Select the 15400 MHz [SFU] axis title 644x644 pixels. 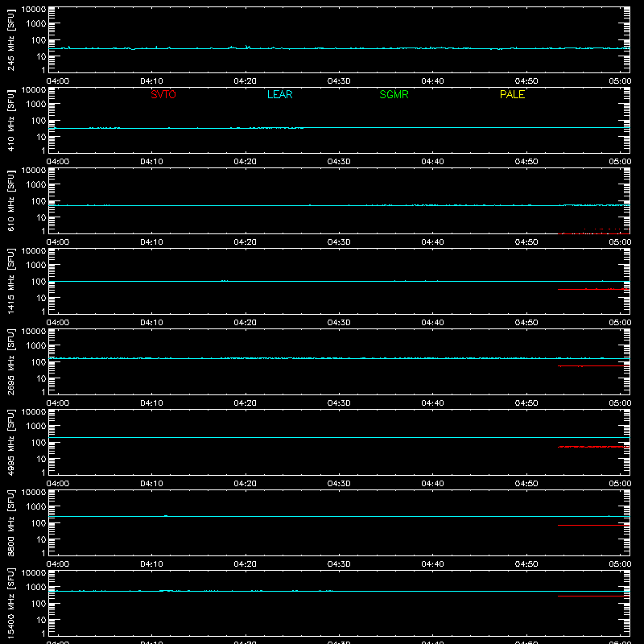click(11, 603)
